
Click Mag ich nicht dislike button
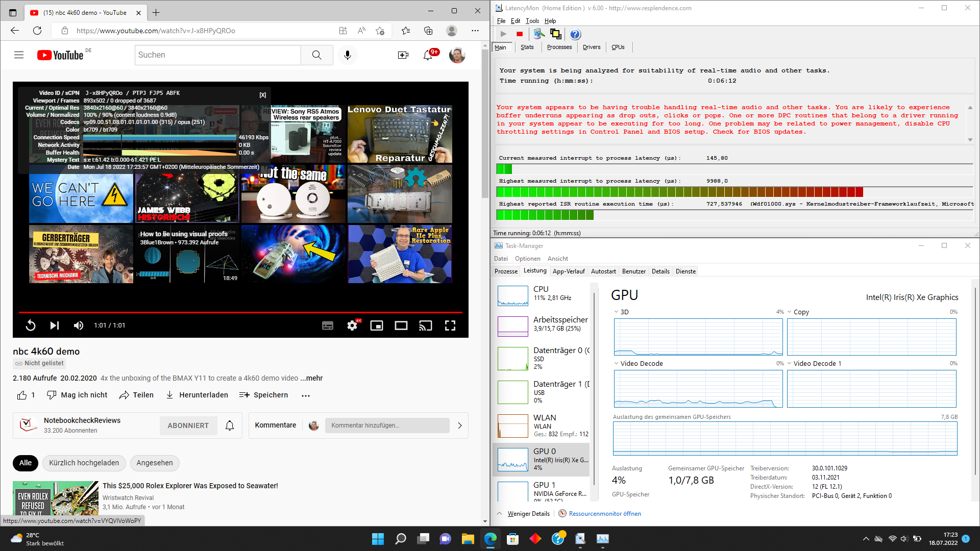tap(77, 395)
